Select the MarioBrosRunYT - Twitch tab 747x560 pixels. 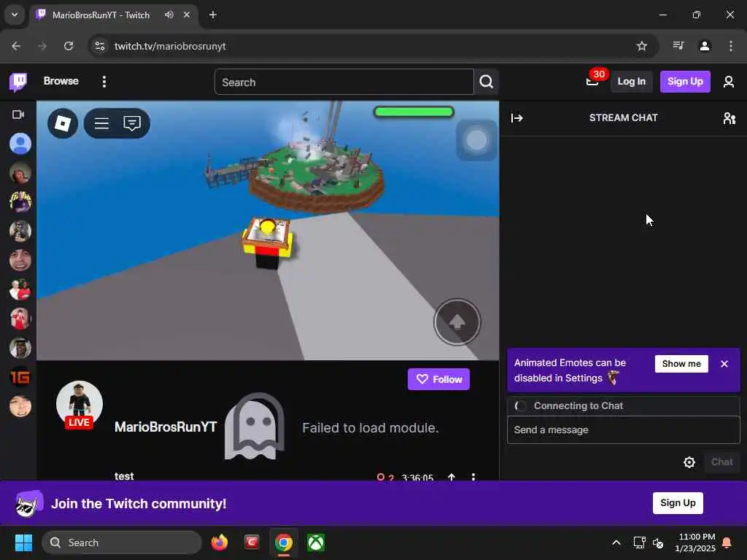click(115, 15)
